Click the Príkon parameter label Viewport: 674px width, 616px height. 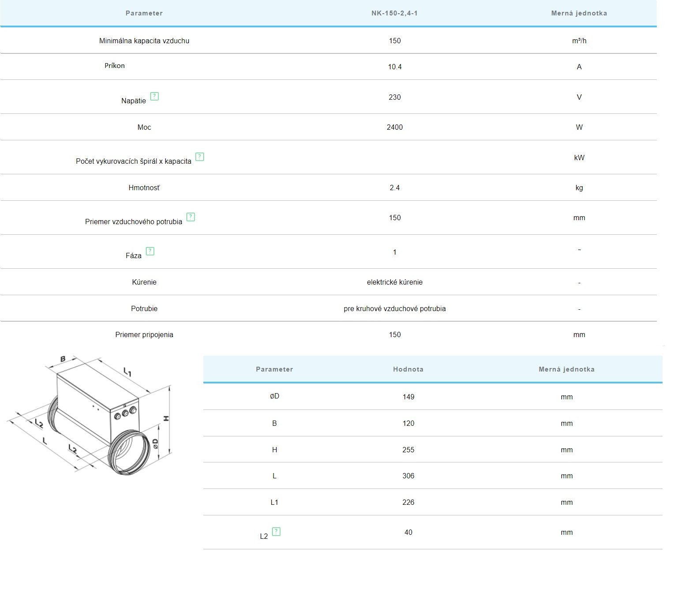115,66
